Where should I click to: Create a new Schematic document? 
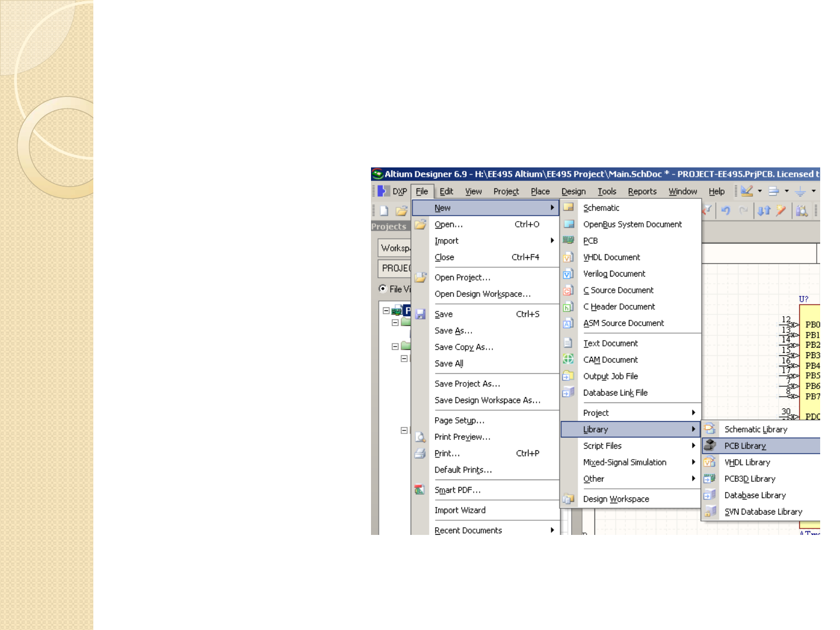[631, 208]
